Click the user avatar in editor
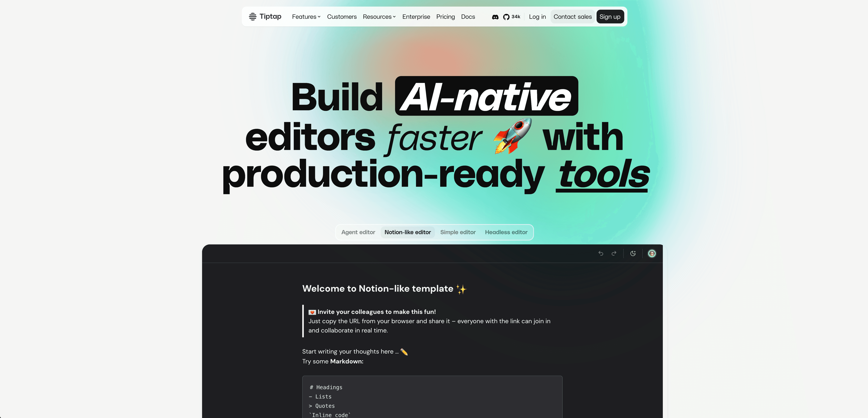The width and height of the screenshot is (868, 418). [652, 254]
